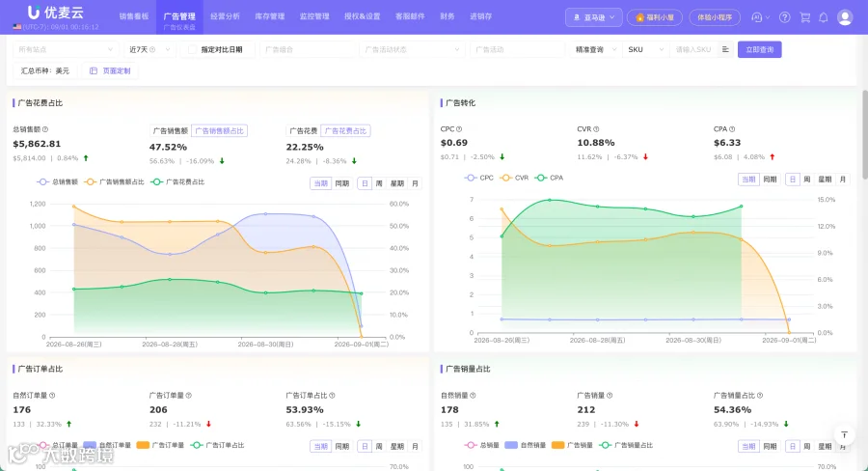Click the page vertical scrollbar
The height and width of the screenshot is (471, 868).
[864, 144]
